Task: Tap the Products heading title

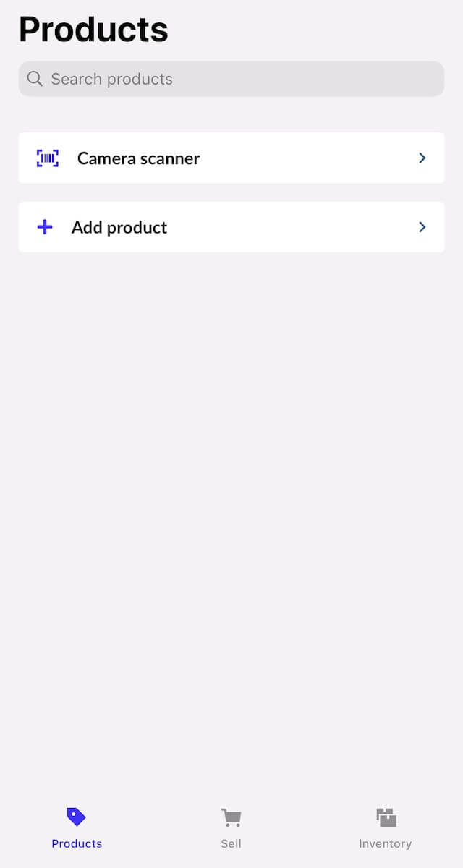Action: click(x=93, y=29)
